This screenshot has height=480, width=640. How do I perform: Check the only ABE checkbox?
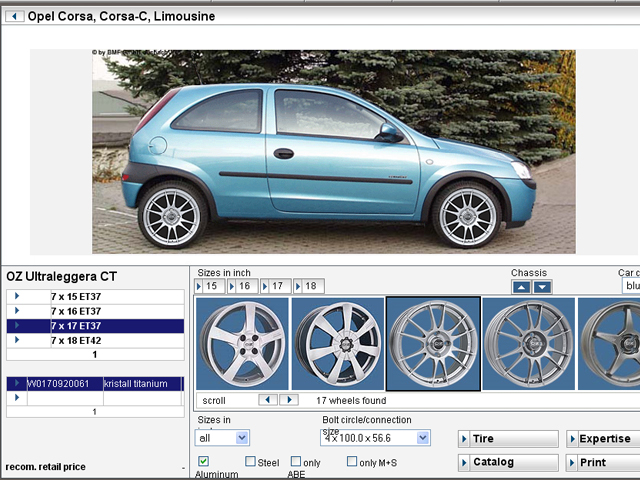296,461
